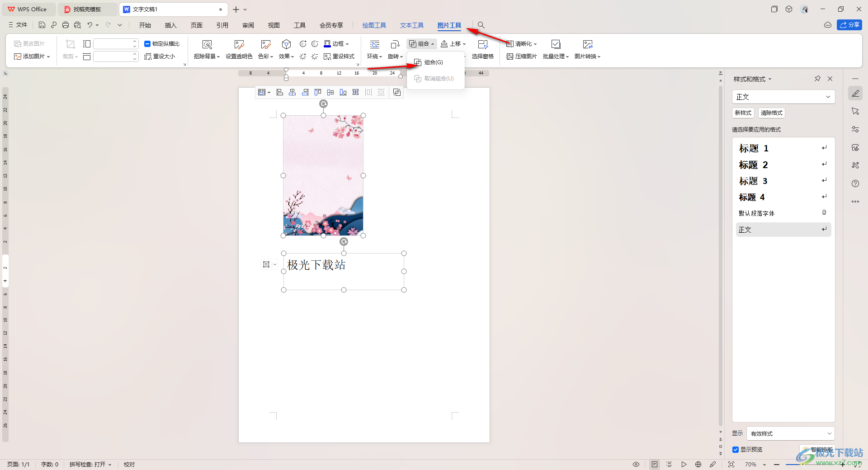
Task: Select the Group (G) menu item
Action: (436, 62)
